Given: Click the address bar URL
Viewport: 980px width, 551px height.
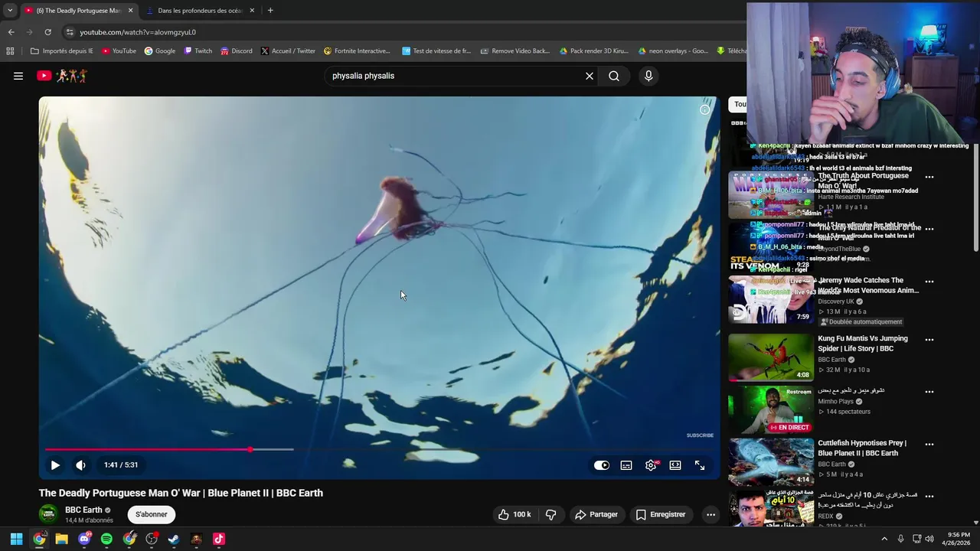Looking at the screenshot, I should point(138,32).
